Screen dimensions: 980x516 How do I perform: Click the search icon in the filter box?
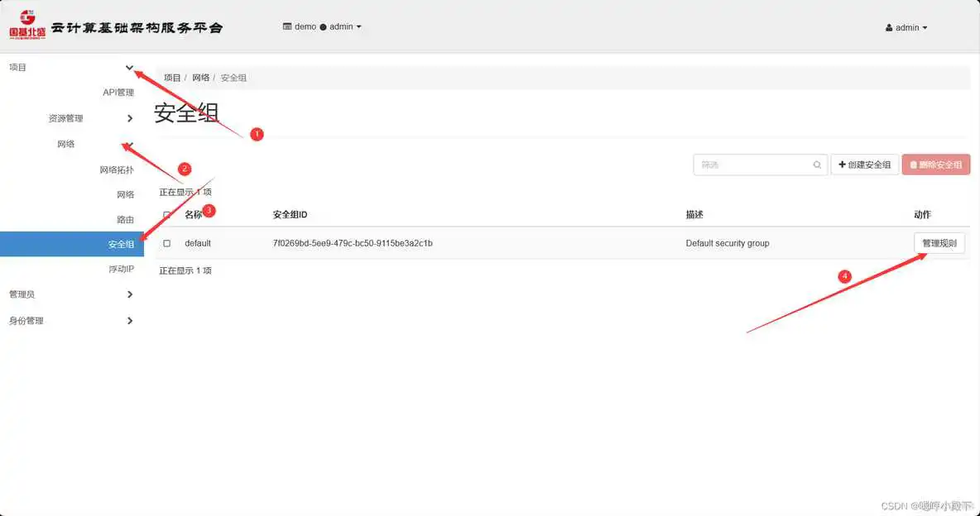click(816, 165)
